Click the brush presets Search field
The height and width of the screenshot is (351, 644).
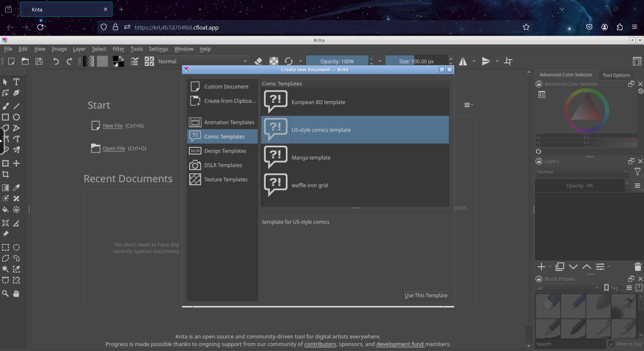pos(570,344)
